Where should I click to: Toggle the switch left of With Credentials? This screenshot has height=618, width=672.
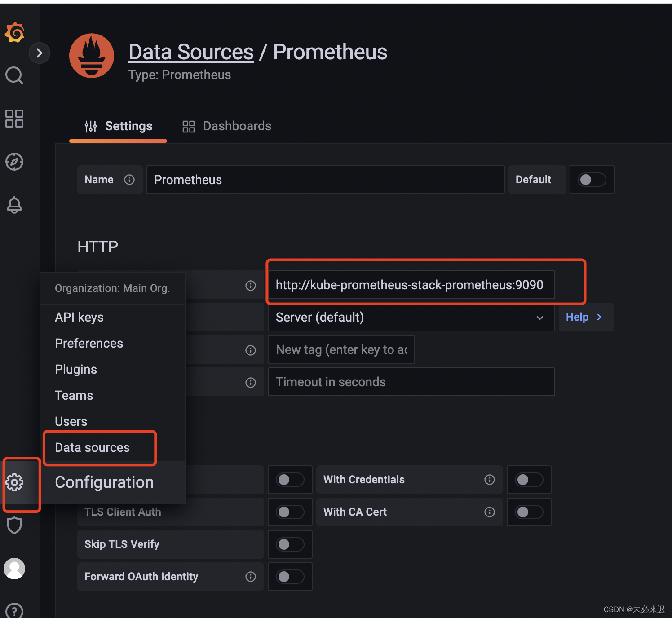click(290, 480)
